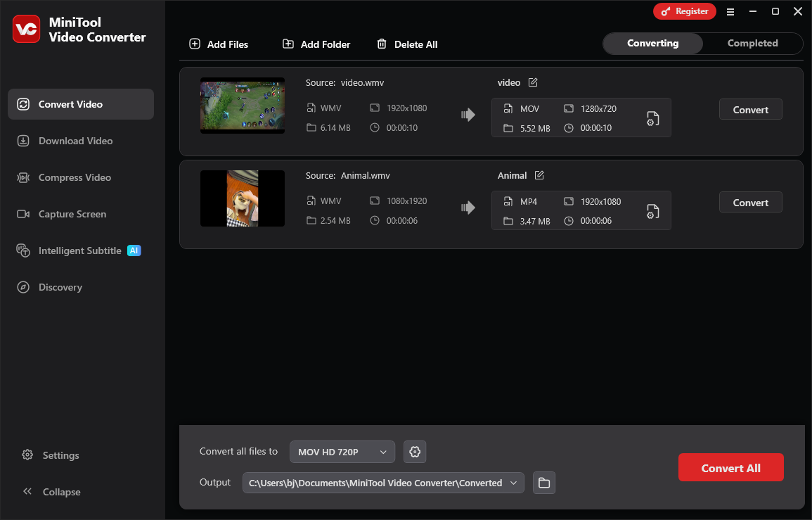Expand the output path dropdown

pos(514,483)
